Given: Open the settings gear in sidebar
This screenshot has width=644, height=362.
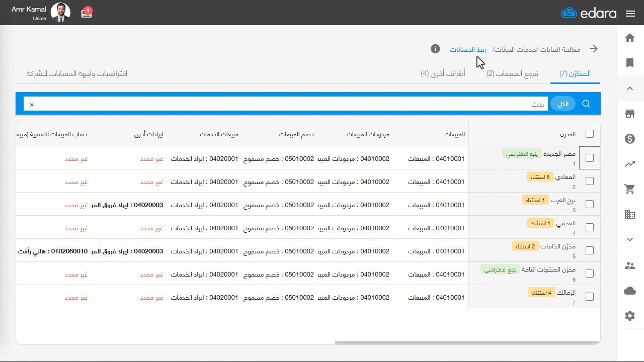Looking at the screenshot, I should [630, 316].
